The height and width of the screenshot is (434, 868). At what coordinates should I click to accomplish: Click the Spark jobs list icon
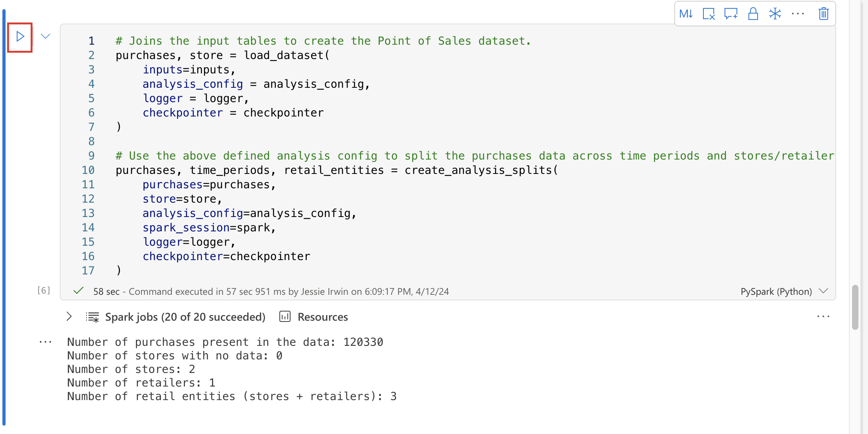click(x=92, y=317)
